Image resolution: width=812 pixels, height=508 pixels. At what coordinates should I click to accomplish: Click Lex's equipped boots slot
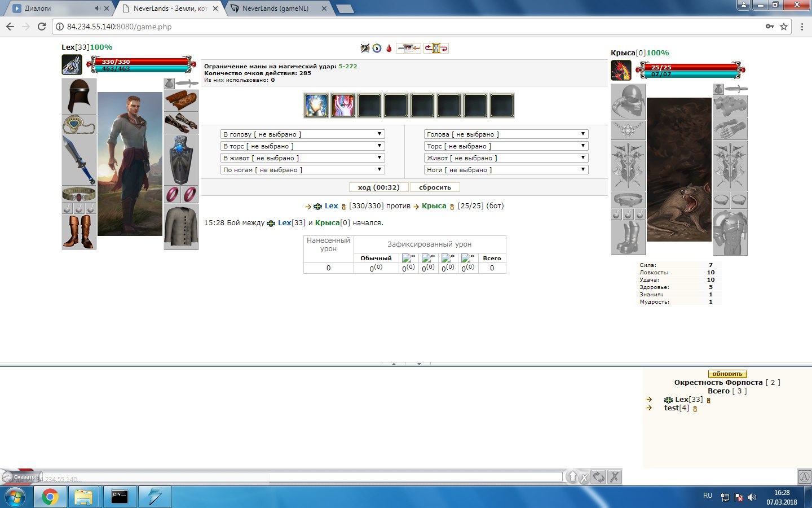(x=78, y=231)
